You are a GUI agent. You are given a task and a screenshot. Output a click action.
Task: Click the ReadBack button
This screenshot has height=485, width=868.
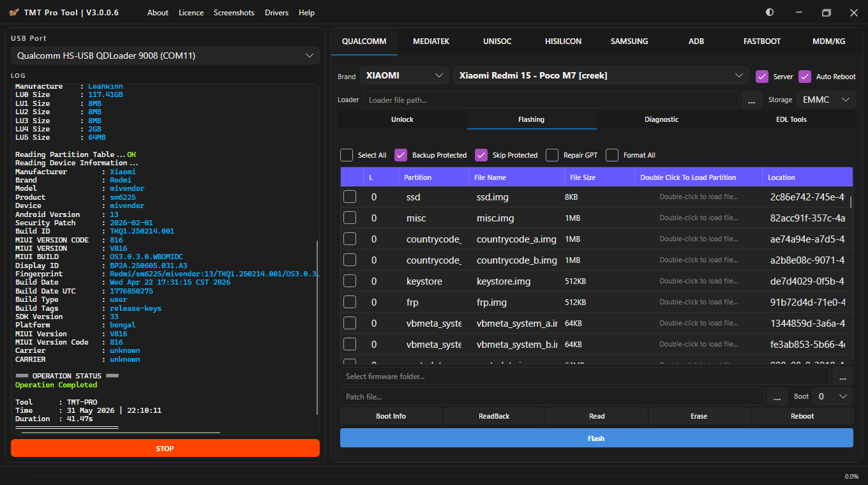[494, 416]
